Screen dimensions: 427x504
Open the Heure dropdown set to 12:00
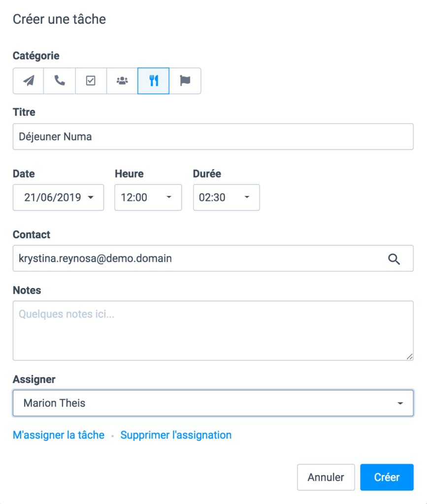(x=148, y=197)
